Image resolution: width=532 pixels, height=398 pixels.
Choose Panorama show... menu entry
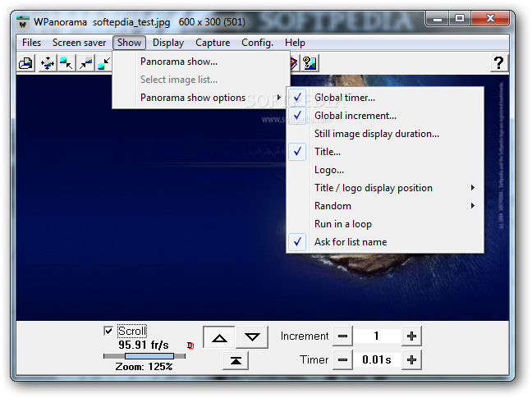pyautogui.click(x=201, y=62)
